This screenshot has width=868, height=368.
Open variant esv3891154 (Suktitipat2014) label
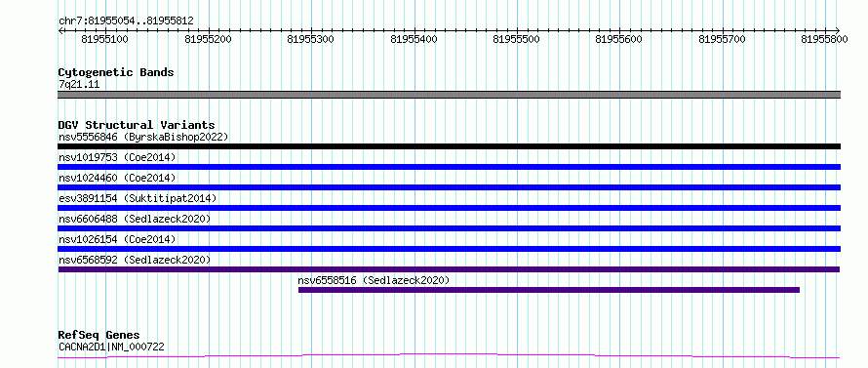(138, 198)
